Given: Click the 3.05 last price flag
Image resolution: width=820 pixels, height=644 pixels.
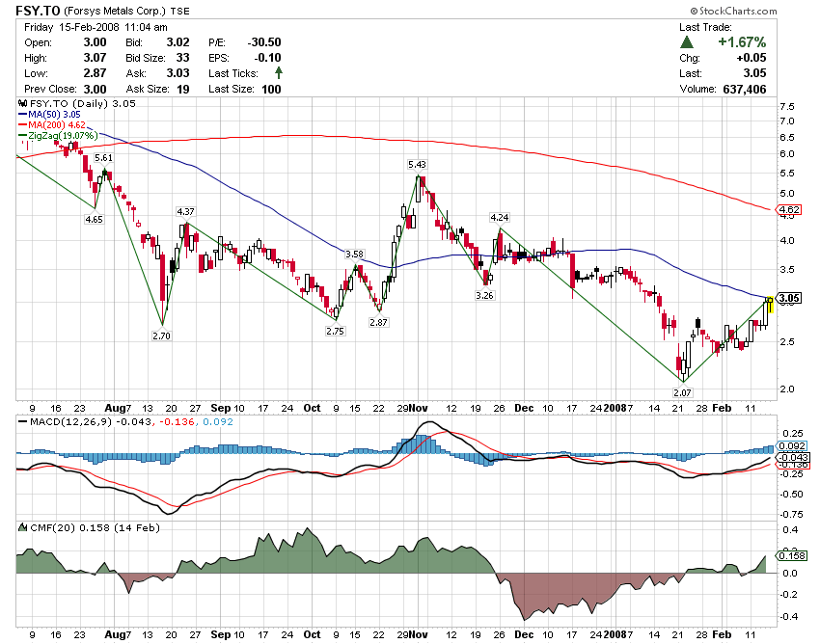Looking at the screenshot, I should [x=789, y=298].
